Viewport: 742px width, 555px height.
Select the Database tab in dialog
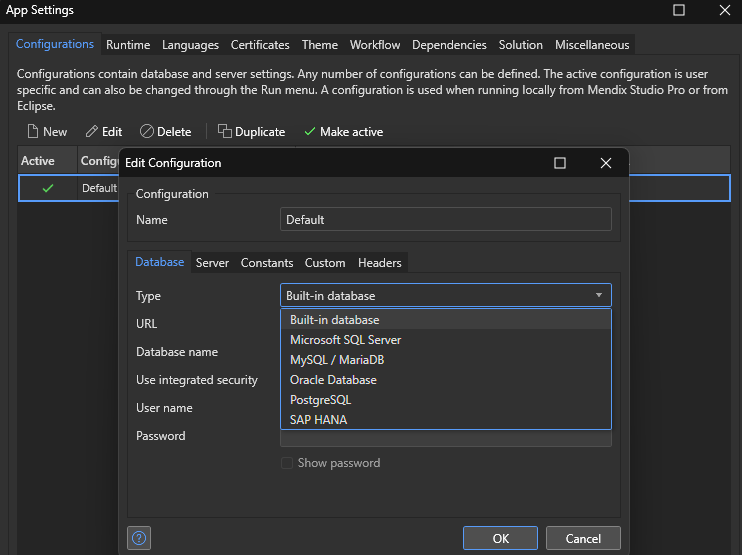(159, 262)
